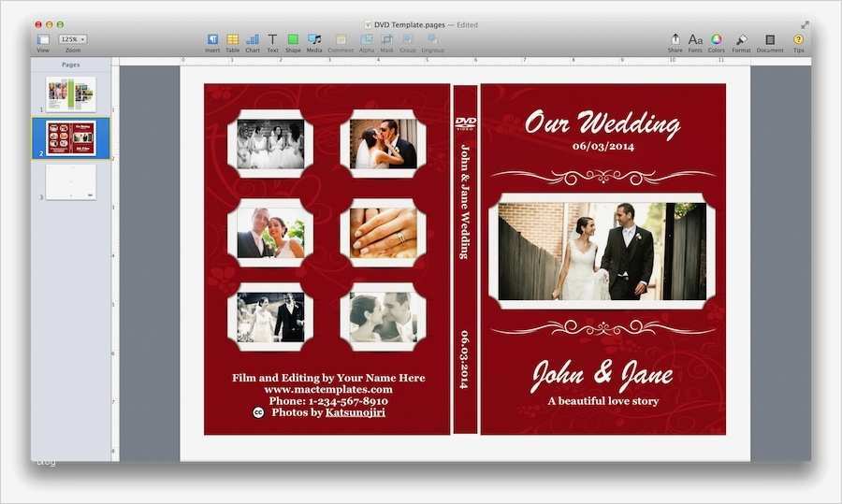842x504 pixels.
Task: Select 'Film and Editing by Your Name Here'
Action: click(x=328, y=378)
